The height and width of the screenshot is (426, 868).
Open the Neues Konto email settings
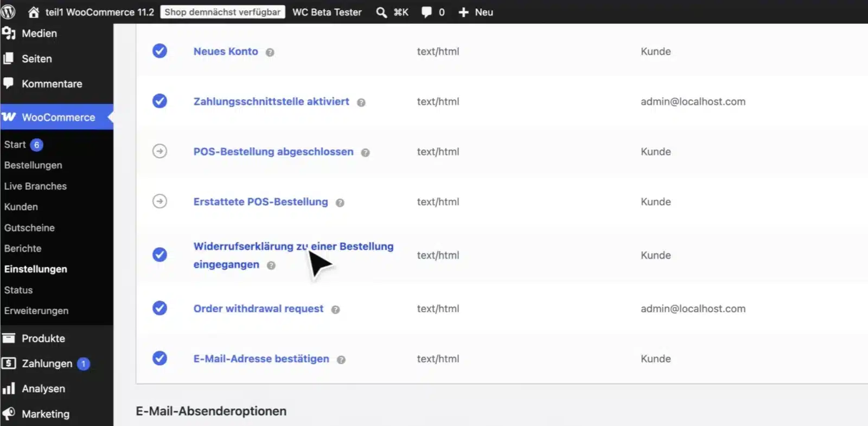(226, 51)
